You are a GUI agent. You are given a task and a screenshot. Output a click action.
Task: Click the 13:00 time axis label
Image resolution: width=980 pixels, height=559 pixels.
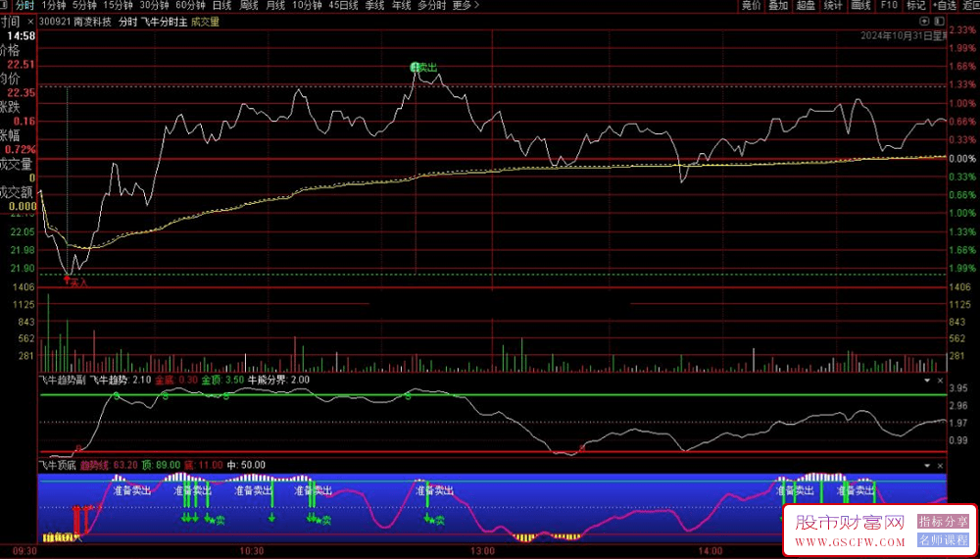484,551
